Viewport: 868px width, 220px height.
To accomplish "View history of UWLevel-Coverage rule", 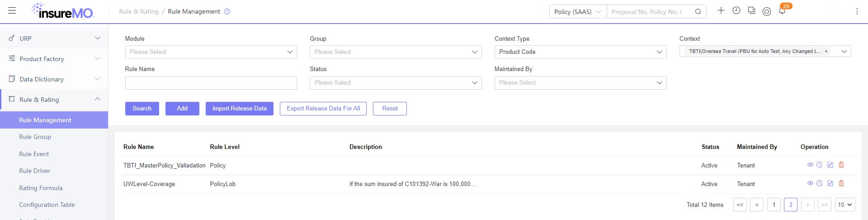I will pos(819,183).
